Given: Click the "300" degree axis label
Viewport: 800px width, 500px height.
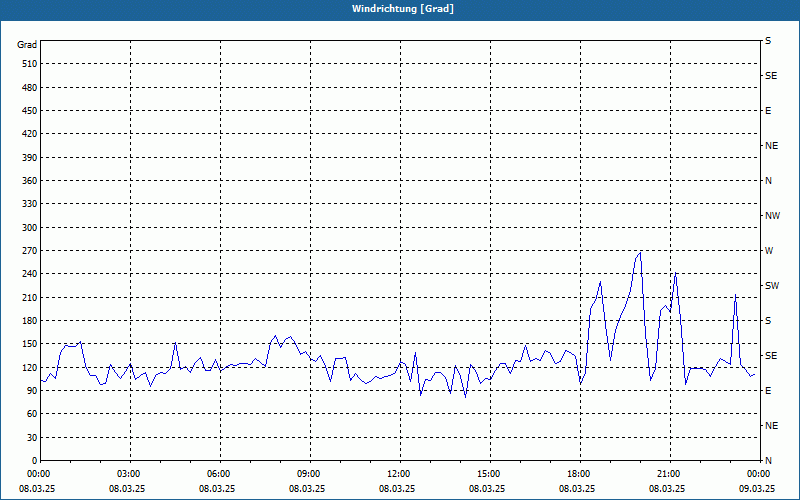Looking at the screenshot, I should [30, 228].
